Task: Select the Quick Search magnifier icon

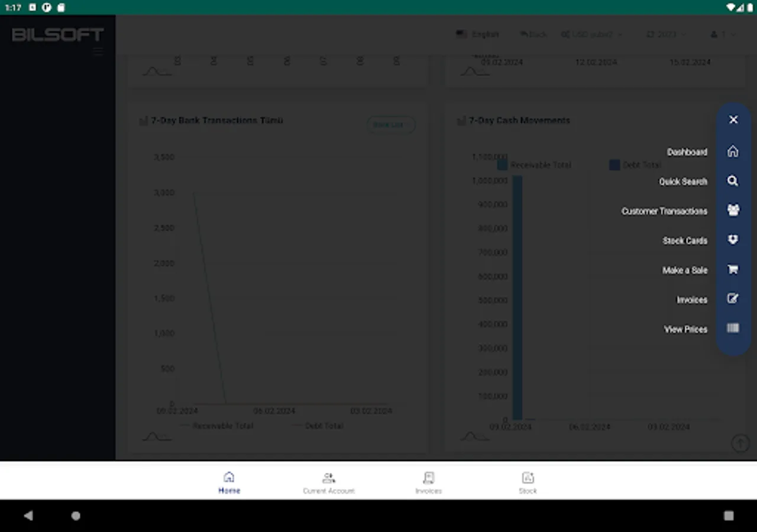Action: 733,181
